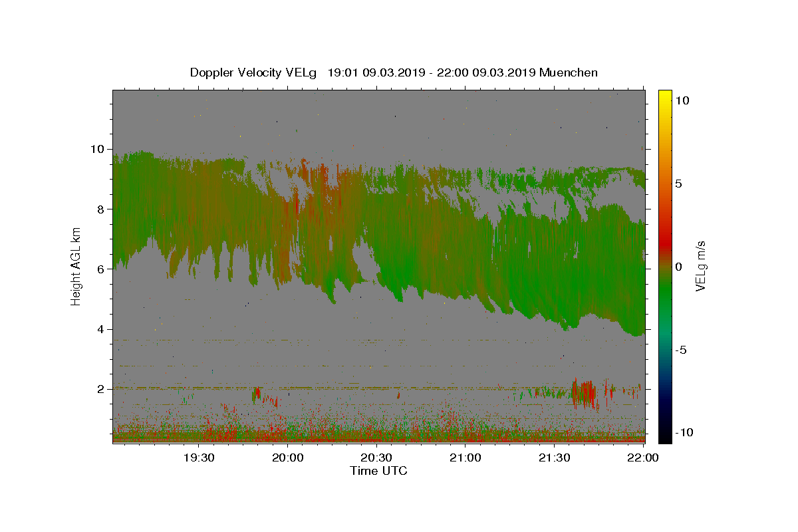The width and height of the screenshot is (798, 532).
Task: Click the colorbar value 0 label
Action: [x=679, y=267]
